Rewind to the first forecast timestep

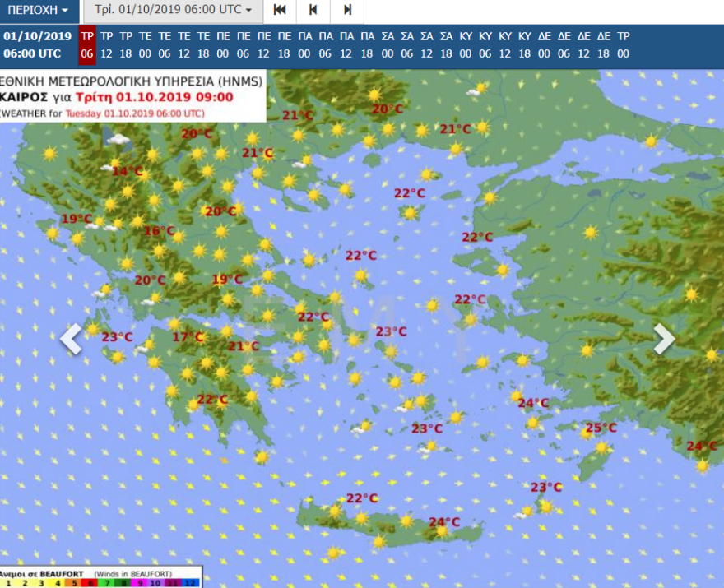click(280, 12)
